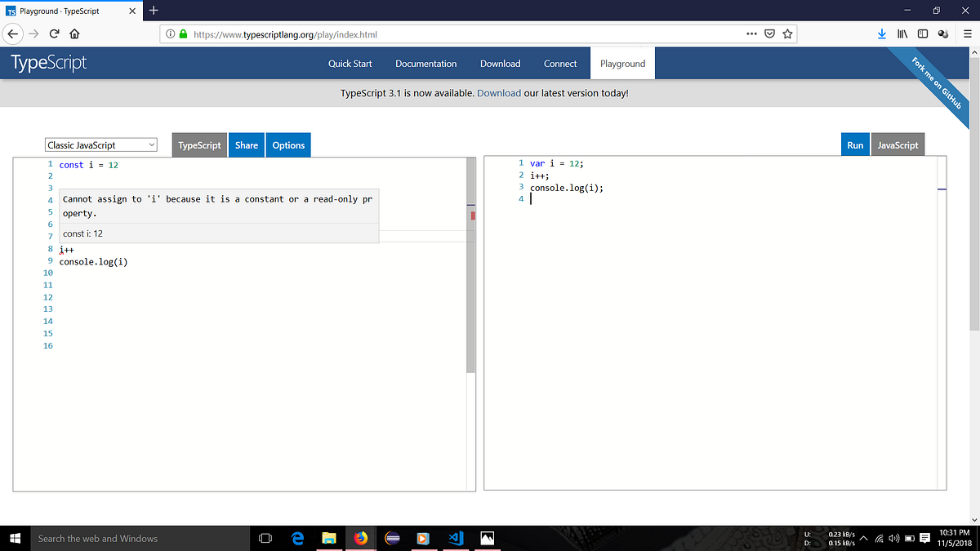Open the Wi-Fi network icon in tray
The image size is (980, 551).
click(x=880, y=537)
